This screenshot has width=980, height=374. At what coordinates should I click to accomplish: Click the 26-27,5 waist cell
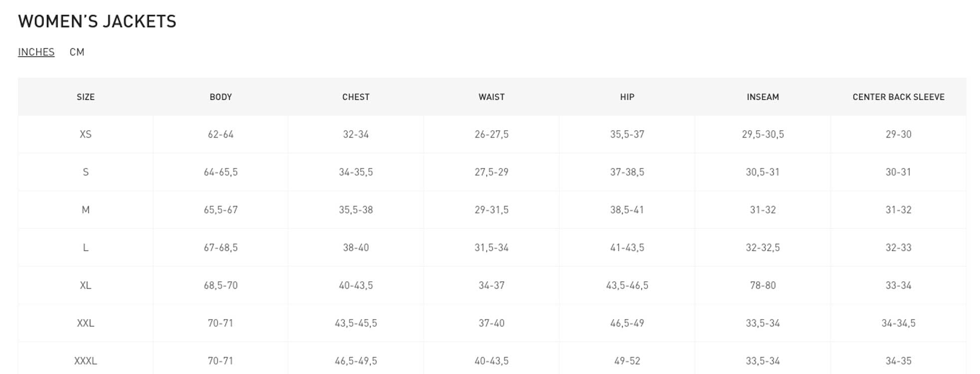click(492, 134)
